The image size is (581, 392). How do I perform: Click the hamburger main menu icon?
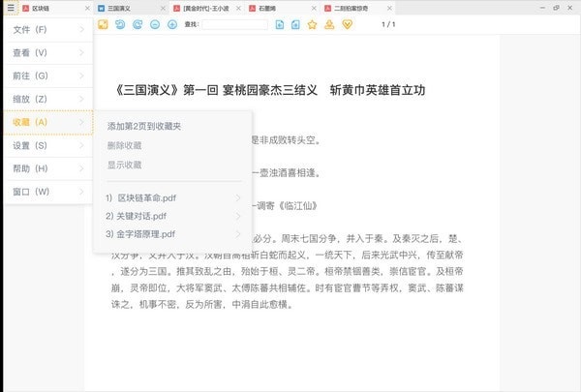[11, 8]
